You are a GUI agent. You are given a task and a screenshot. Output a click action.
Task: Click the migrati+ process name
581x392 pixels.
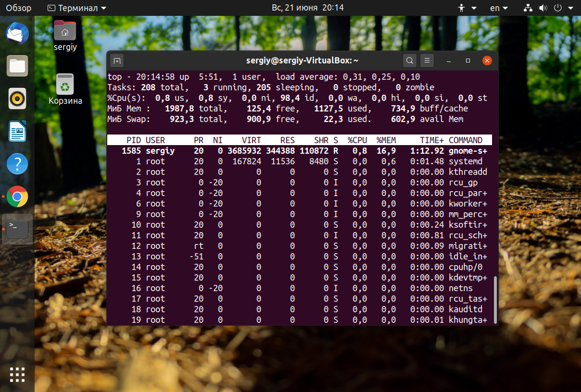pyautogui.click(x=468, y=246)
